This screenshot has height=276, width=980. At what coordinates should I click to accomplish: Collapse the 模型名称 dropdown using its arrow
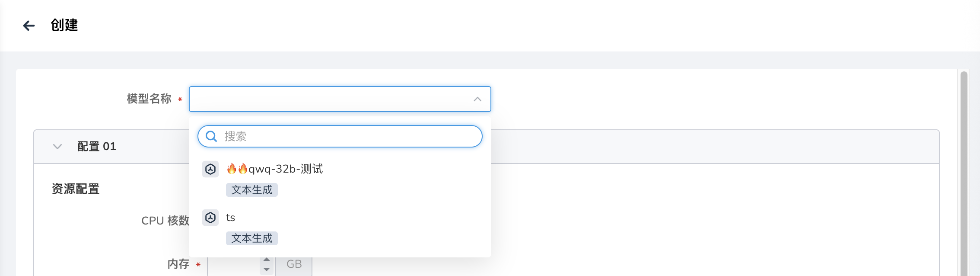coord(477,99)
